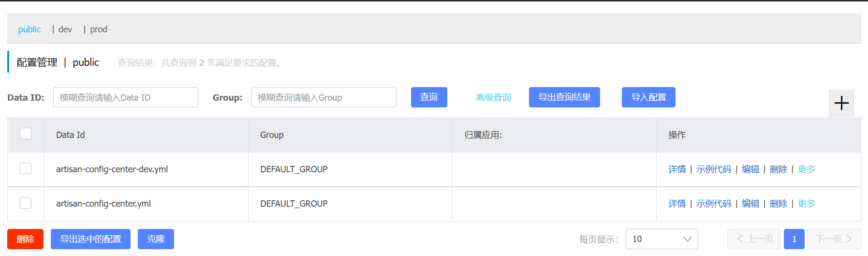Toggle the select-all checkbox in table header

tap(26, 134)
